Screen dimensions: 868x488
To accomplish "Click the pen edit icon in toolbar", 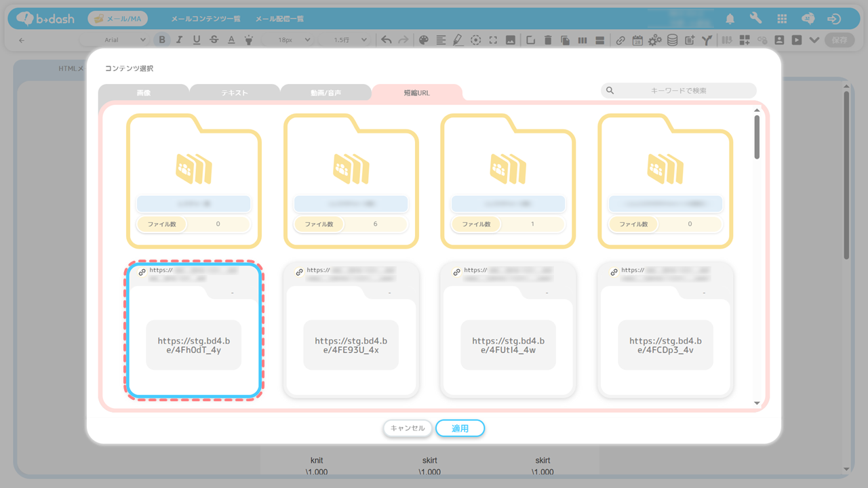I will tap(458, 40).
